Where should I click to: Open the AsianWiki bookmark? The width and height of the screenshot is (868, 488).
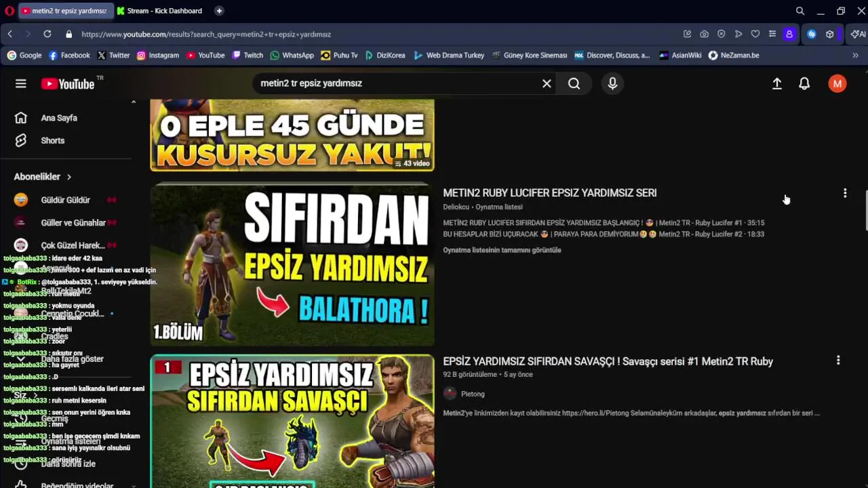pyautogui.click(x=680, y=56)
